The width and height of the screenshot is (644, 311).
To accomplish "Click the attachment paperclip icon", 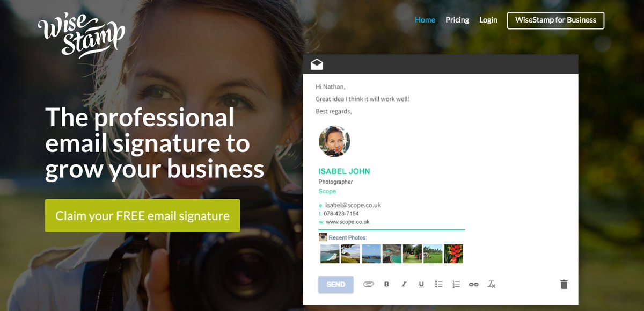I will pos(368,284).
